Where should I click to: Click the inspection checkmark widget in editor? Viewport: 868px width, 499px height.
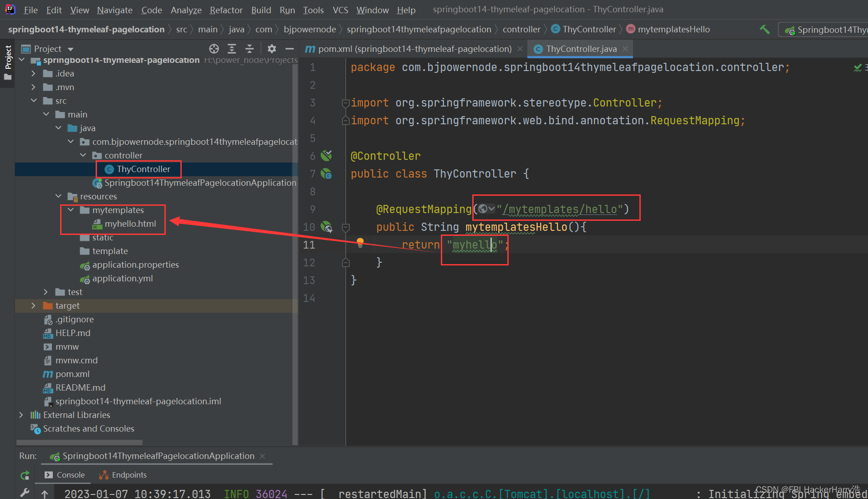pos(858,67)
